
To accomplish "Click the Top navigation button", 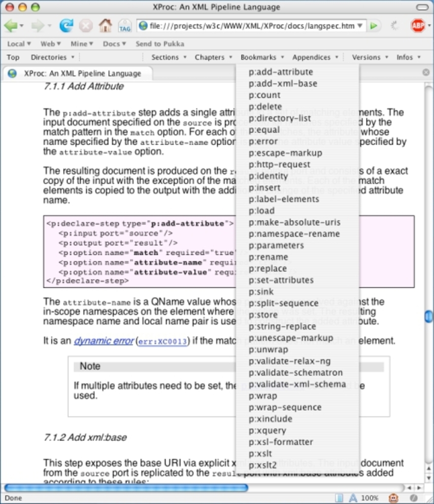I will (x=13, y=57).
